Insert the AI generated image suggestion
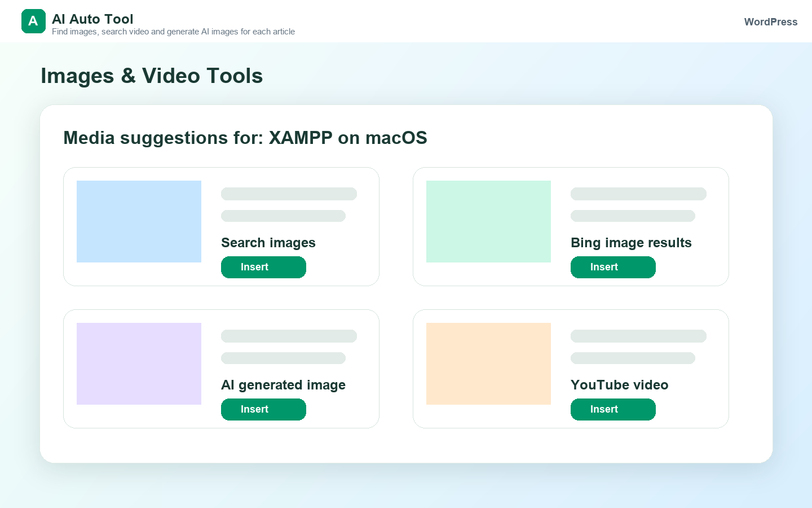The height and width of the screenshot is (508, 812). (x=263, y=409)
